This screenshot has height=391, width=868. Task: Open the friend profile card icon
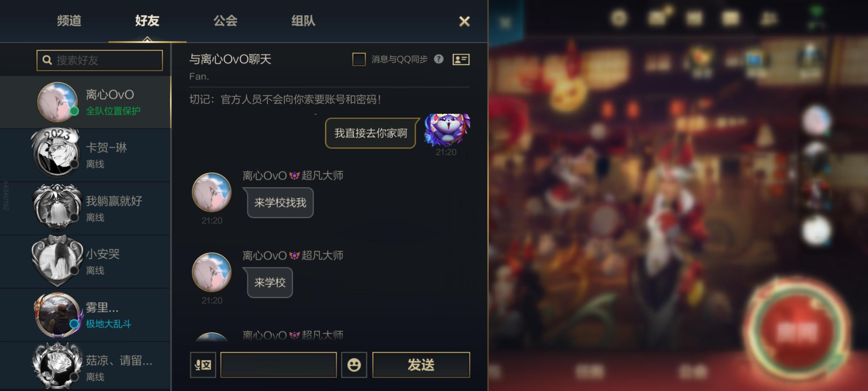pyautogui.click(x=461, y=59)
